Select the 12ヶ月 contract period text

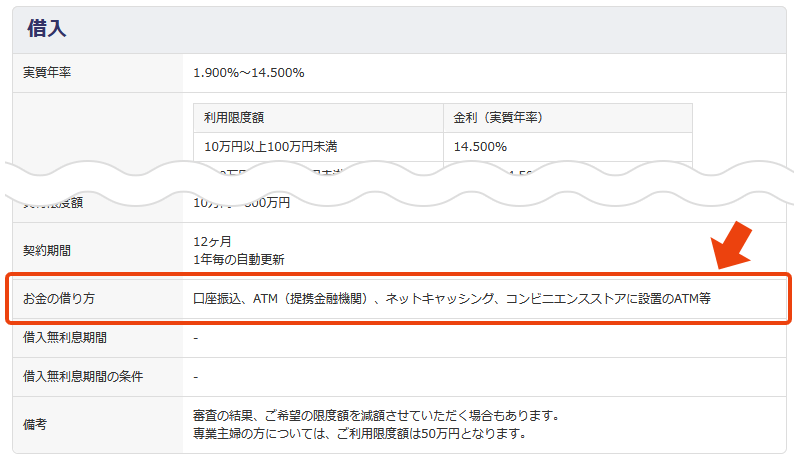pyautogui.click(x=212, y=241)
